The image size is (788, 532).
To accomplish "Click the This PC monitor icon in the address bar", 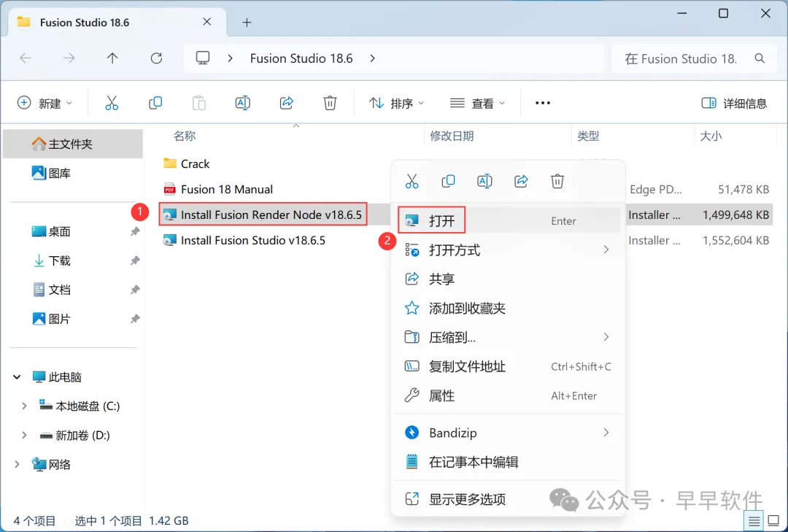I will click(203, 58).
